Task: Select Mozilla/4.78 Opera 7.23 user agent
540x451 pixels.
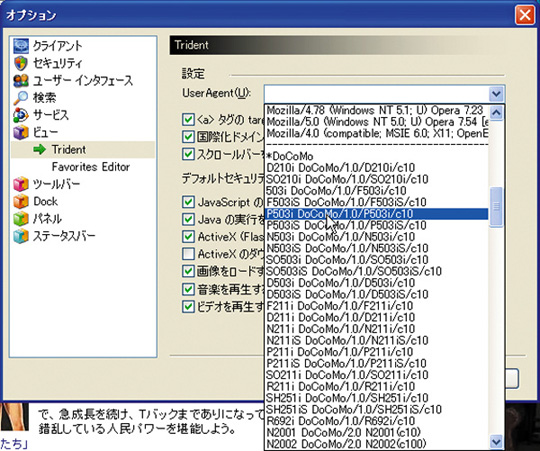Action: coord(376,110)
